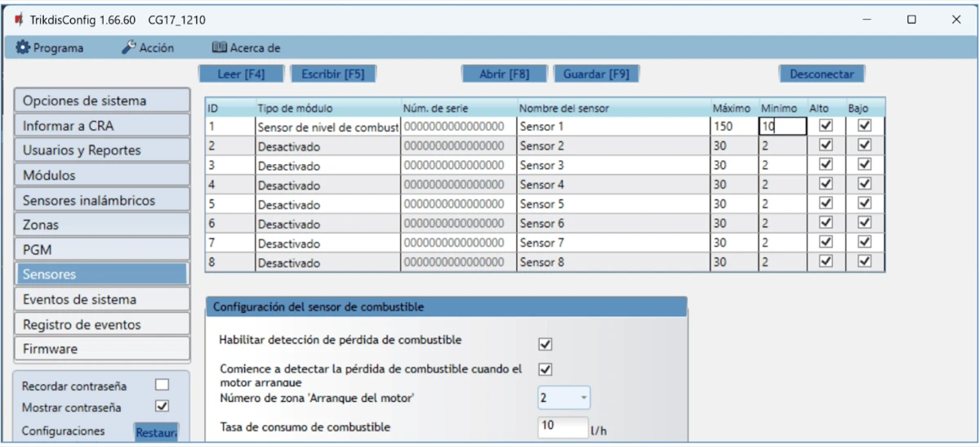The height and width of the screenshot is (447, 980).
Task: Uncheck Alto checkbox for Sensor 1
Action: click(826, 126)
